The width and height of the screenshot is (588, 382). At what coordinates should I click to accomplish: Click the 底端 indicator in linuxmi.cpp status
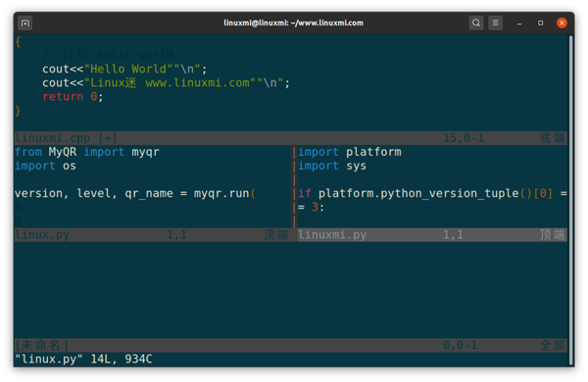point(553,138)
